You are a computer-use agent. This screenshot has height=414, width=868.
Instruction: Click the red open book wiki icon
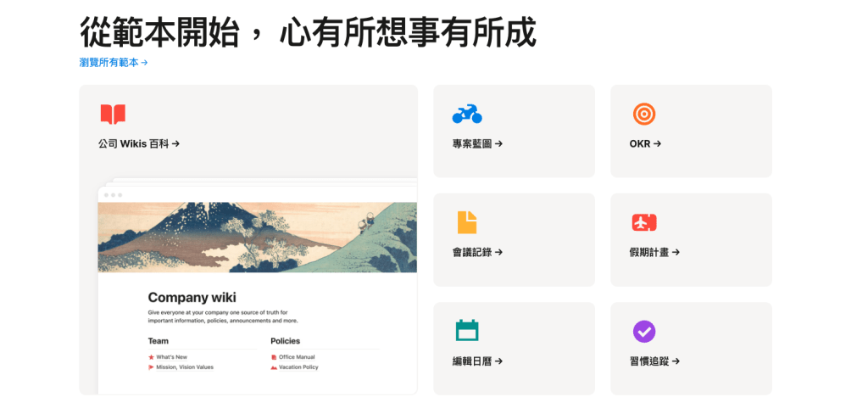[x=113, y=115]
